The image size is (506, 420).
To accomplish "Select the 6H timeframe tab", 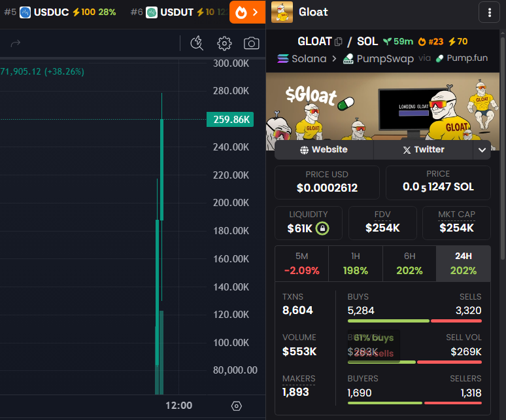I will 409,264.
